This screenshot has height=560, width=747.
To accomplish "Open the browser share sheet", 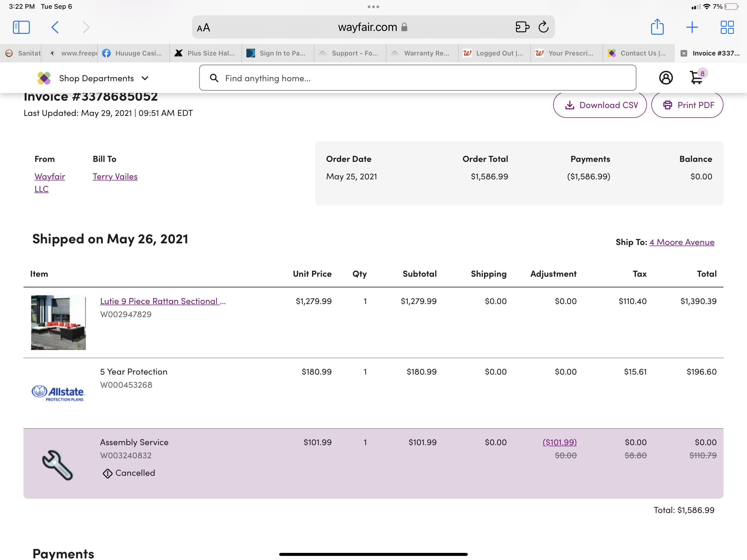I will click(x=657, y=27).
